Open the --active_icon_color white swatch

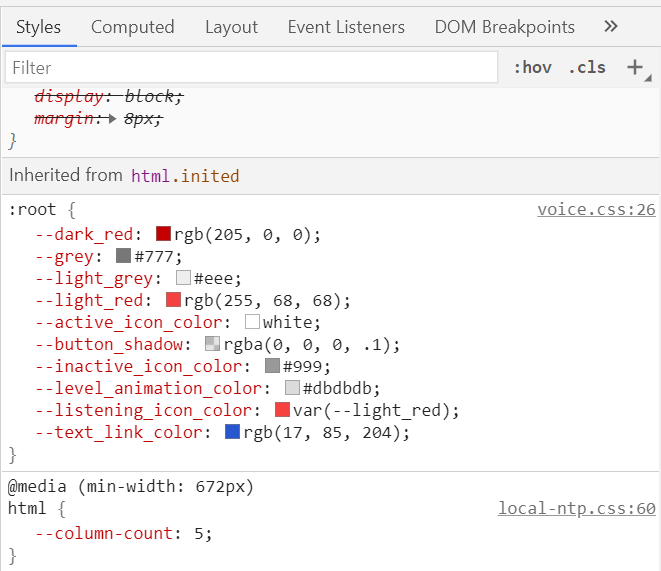(x=252, y=322)
